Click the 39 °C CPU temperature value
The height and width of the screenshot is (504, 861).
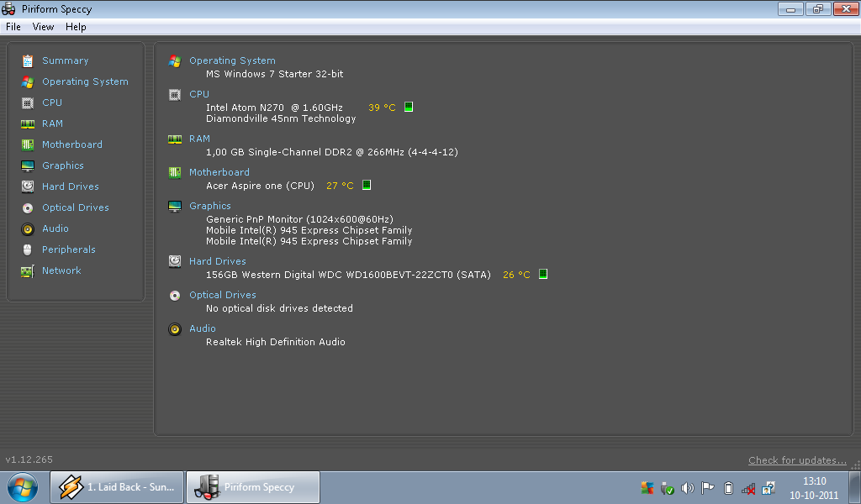[383, 108]
